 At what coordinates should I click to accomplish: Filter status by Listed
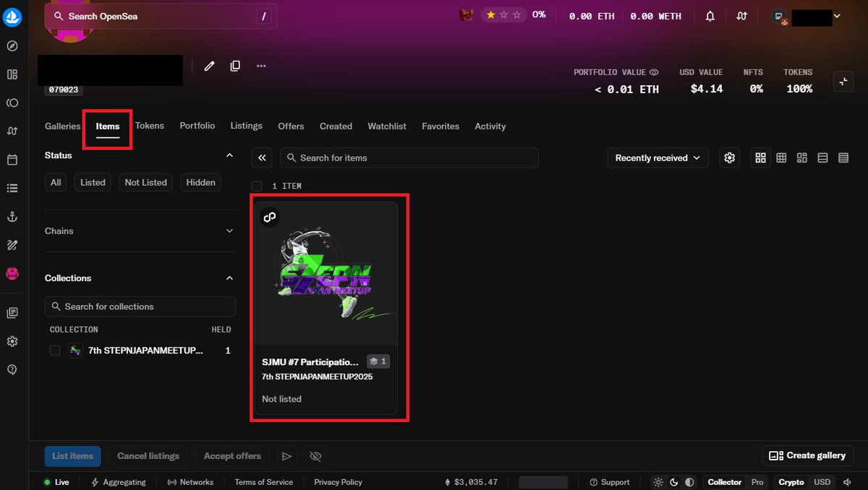(x=93, y=182)
